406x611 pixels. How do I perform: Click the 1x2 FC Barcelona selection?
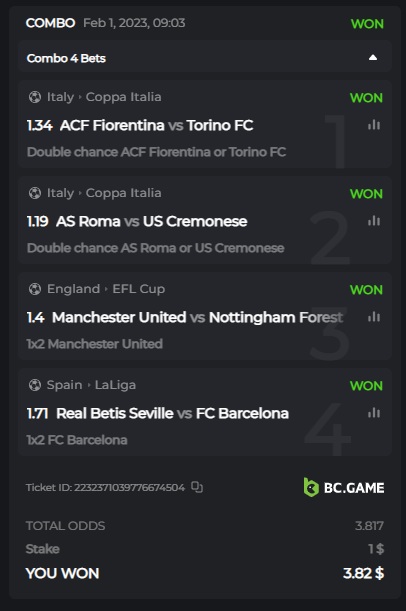(x=77, y=440)
